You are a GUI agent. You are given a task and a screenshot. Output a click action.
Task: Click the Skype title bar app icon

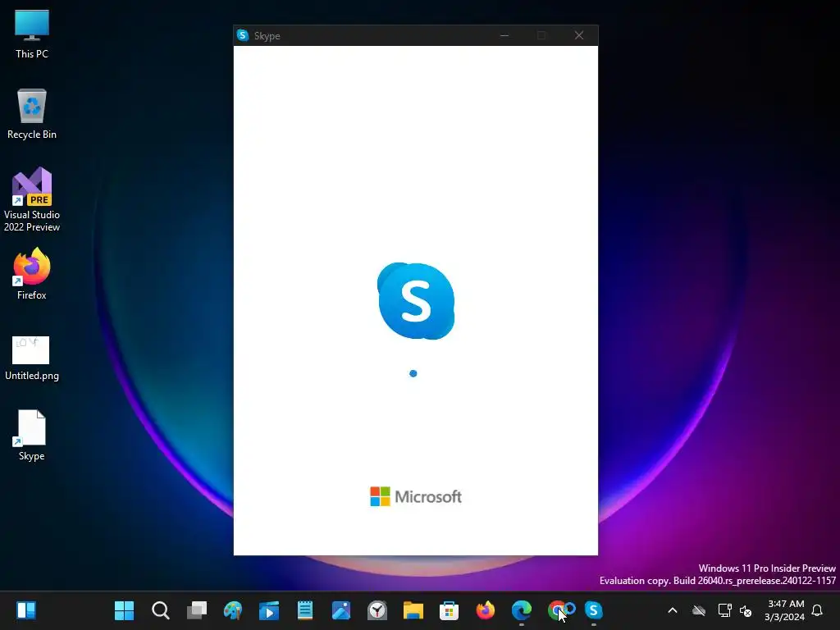click(x=243, y=35)
